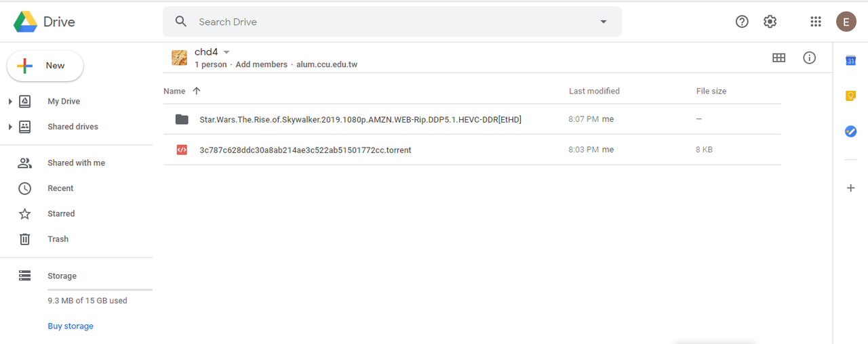
Task: Expand the My Drive tree arrow
Action: pos(10,102)
